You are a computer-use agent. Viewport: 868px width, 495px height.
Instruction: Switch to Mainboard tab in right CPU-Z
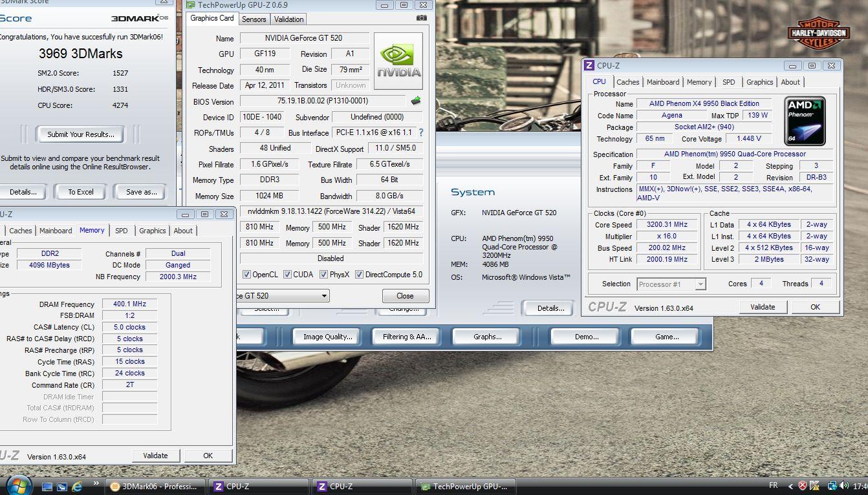coord(663,82)
